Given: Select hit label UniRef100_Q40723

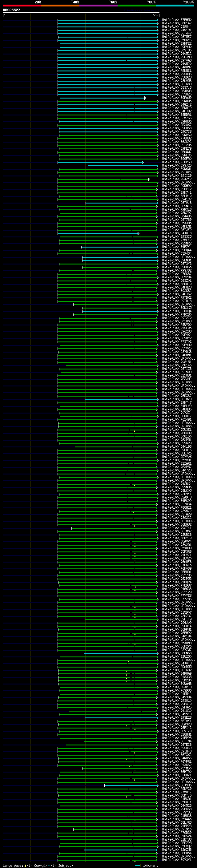Looking at the screenshot, I should 177,470.
